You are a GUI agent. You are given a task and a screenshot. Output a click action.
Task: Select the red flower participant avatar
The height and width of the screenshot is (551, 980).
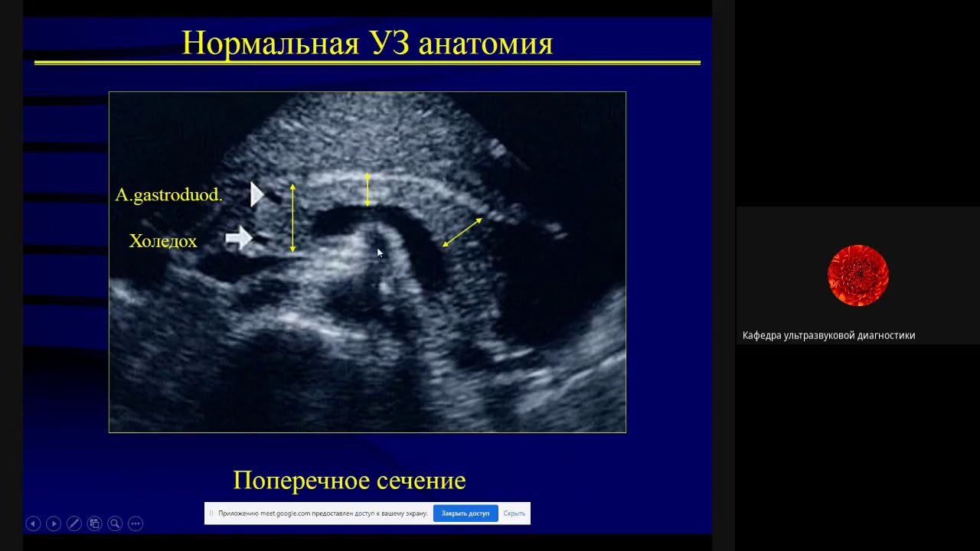858,275
